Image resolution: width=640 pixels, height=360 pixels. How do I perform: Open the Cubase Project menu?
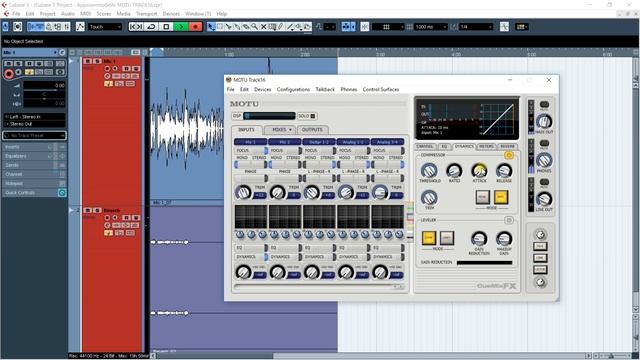point(47,14)
